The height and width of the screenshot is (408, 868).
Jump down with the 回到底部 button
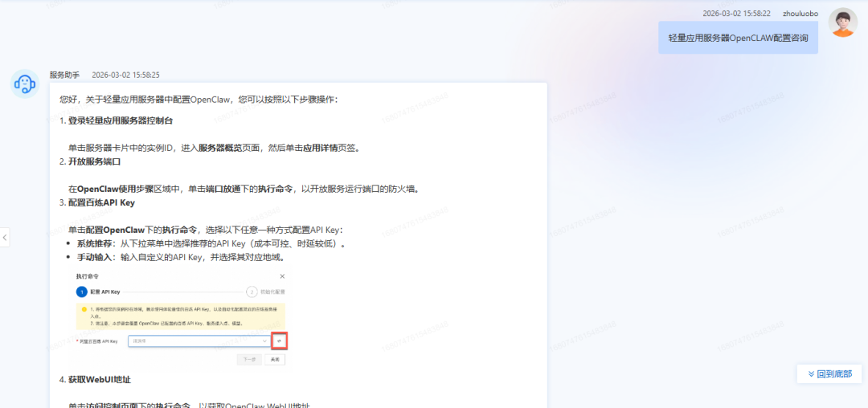pyautogui.click(x=829, y=373)
